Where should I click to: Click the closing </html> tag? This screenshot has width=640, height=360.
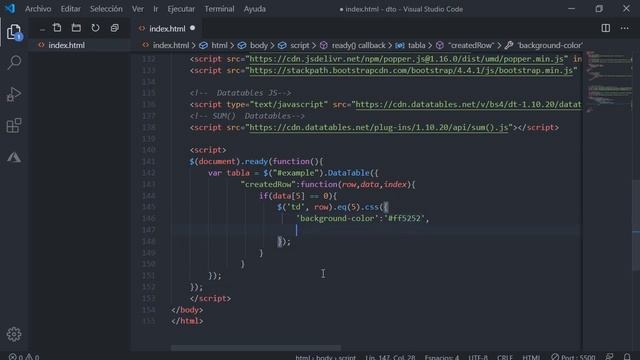pos(187,321)
